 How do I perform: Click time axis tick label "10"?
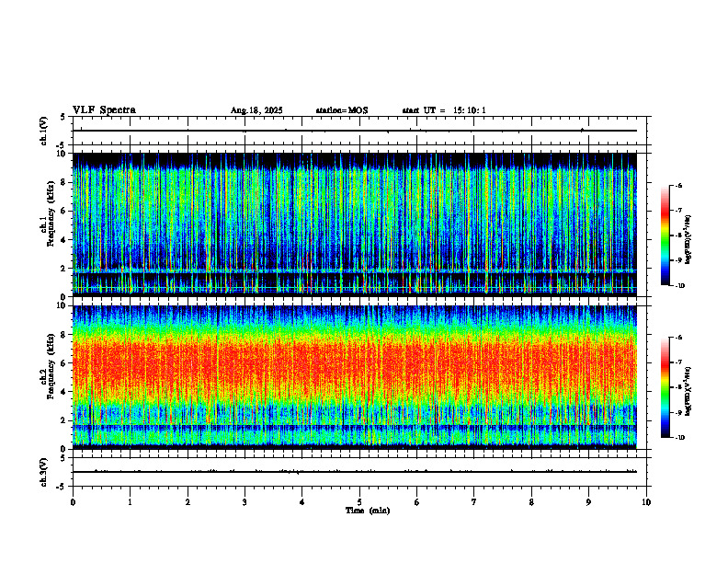click(646, 502)
